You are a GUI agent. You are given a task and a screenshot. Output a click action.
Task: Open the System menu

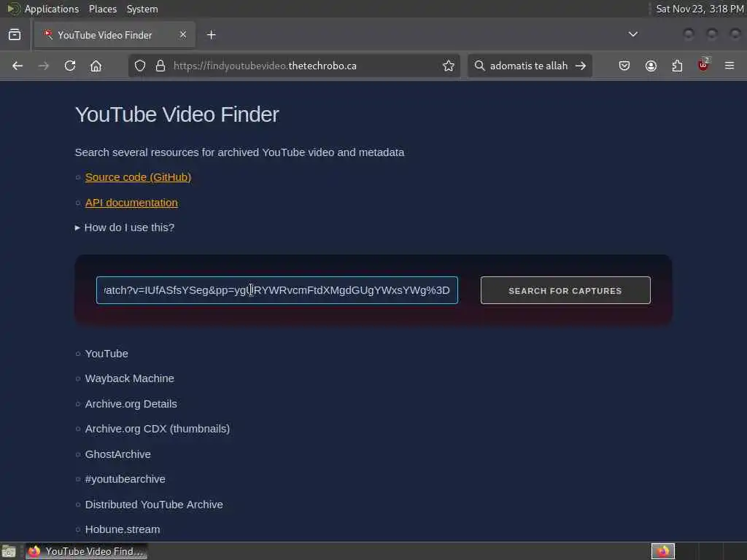click(142, 9)
